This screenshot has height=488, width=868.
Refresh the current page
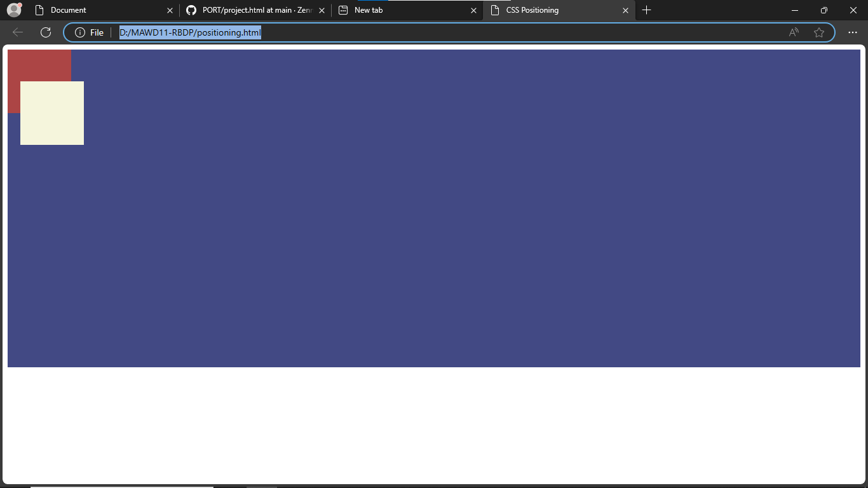45,32
